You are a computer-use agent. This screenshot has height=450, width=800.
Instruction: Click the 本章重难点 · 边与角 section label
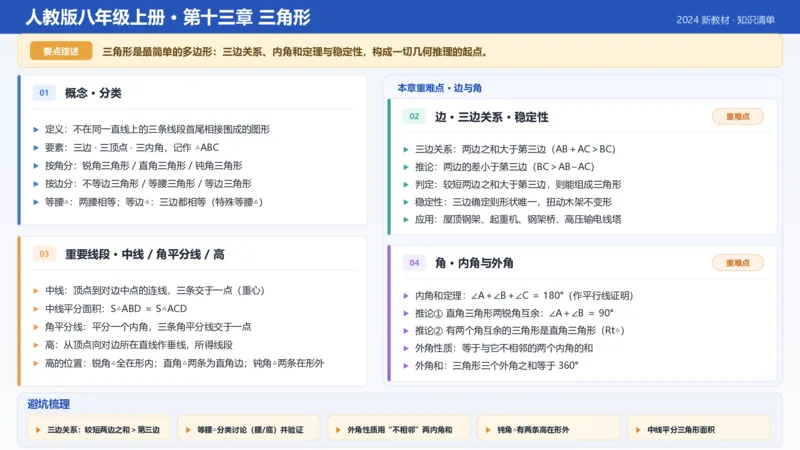(x=439, y=88)
